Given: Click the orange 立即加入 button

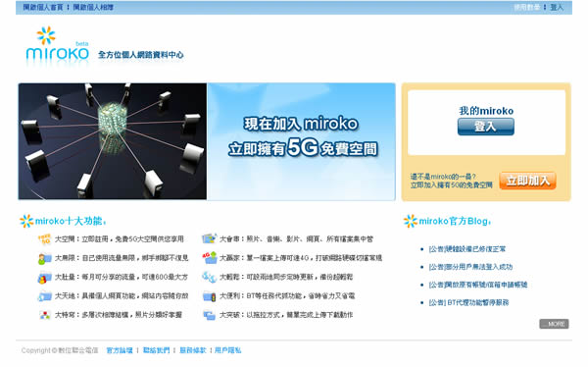Looking at the screenshot, I should click(527, 181).
